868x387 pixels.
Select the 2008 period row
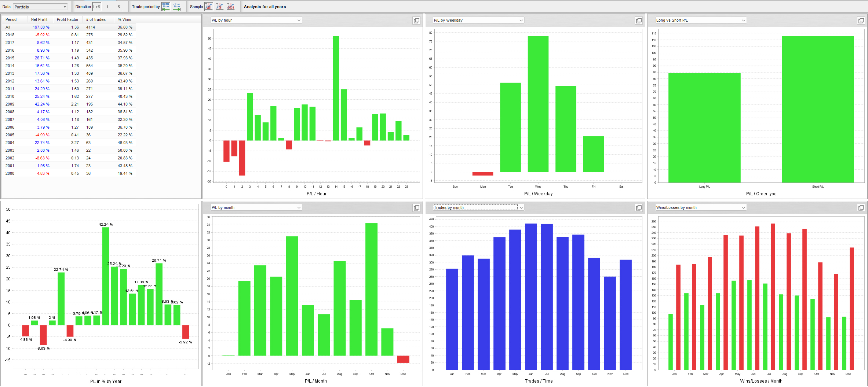[69, 112]
